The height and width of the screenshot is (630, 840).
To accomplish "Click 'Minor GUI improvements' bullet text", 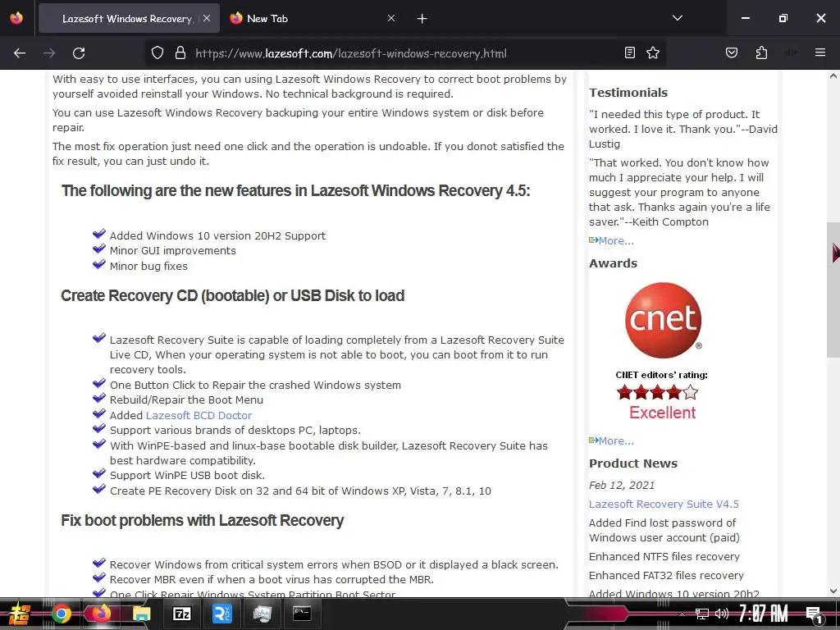I will 172,251.
